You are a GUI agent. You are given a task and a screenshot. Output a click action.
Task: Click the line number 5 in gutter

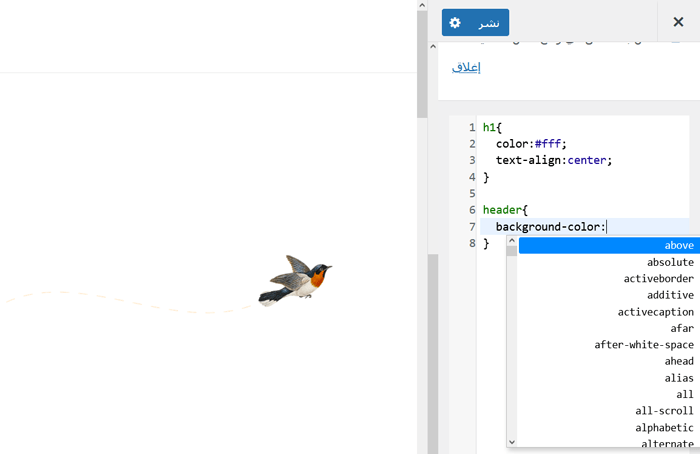point(471,193)
